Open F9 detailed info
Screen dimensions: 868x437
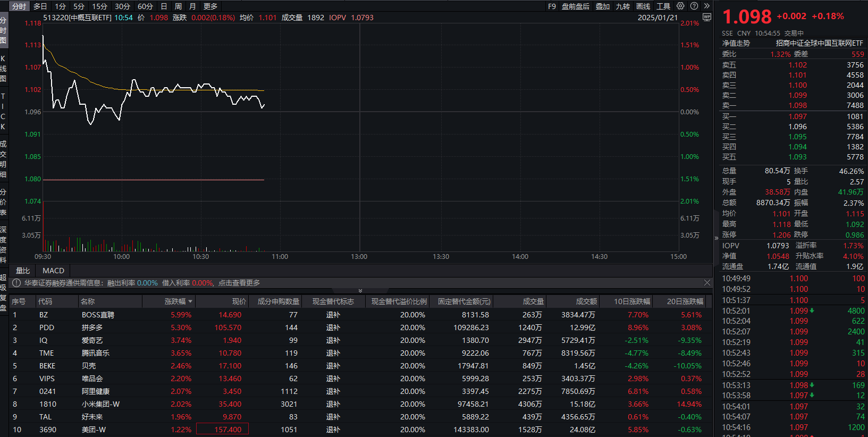tap(552, 6)
